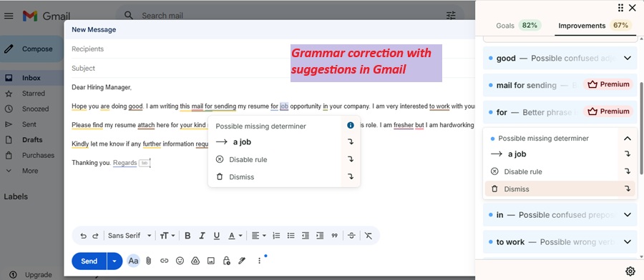Click the remove formatting icon
The image size is (644, 280).
369,236
